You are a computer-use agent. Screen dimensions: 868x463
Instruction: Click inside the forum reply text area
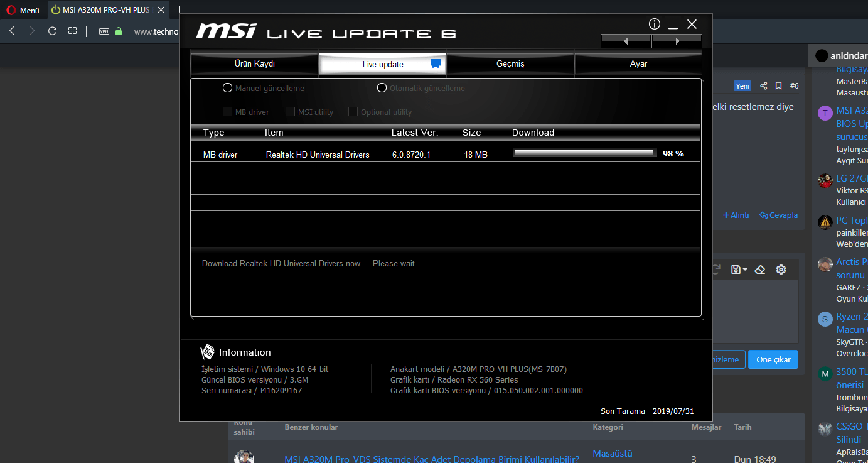[755, 311]
